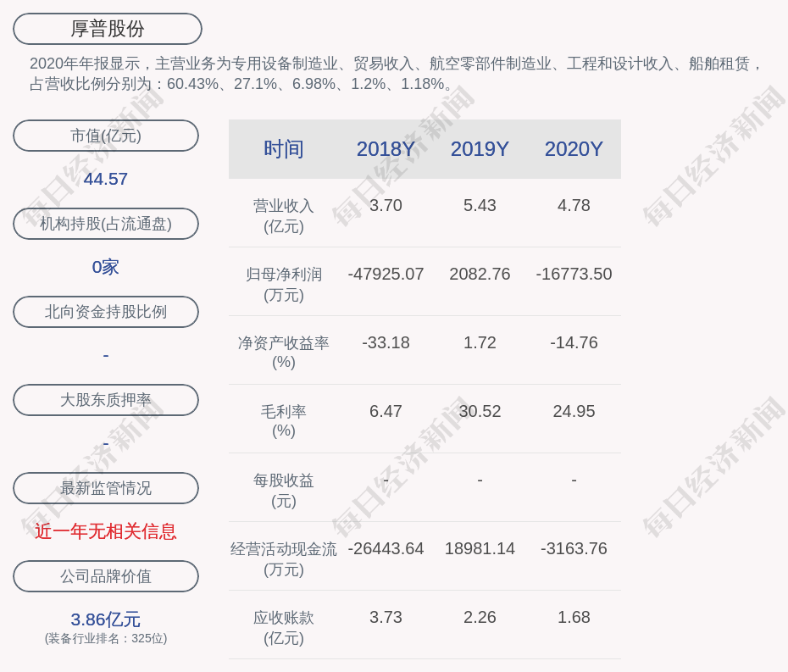Screen dimensions: 788x672
Task: Click the 毛利率 2019Y value 30.52
Action: click(480, 412)
